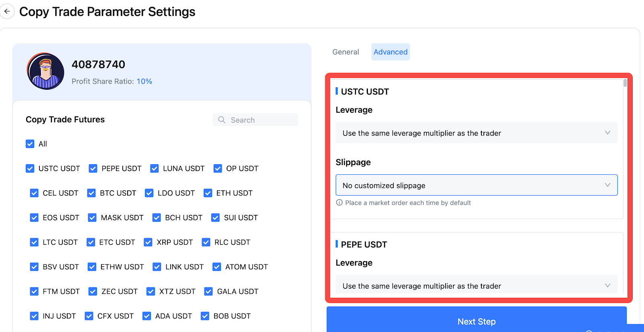This screenshot has height=332, width=644.
Task: Toggle SUI USDT checkbox
Action: pos(215,218)
